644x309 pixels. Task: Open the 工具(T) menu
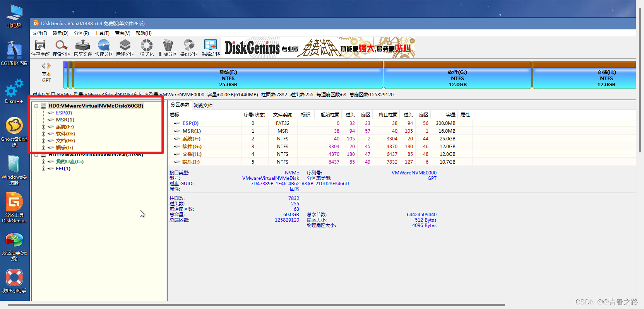pyautogui.click(x=102, y=33)
